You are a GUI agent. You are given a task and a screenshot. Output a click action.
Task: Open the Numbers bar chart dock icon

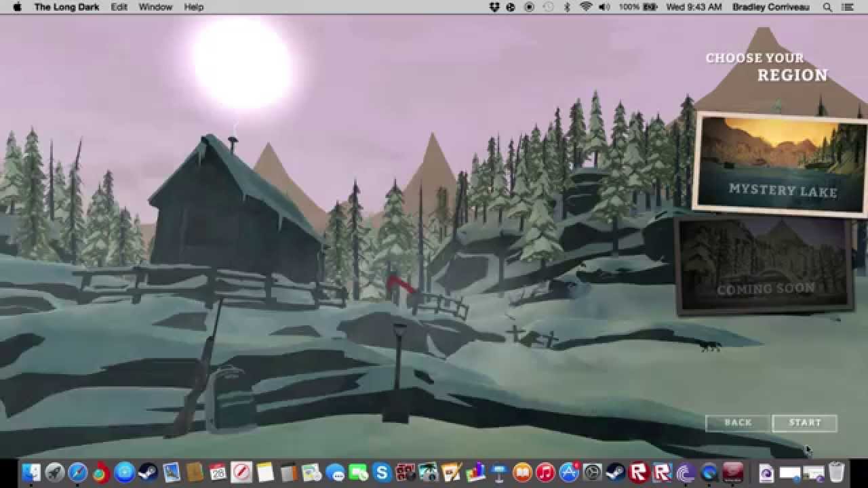tap(475, 472)
